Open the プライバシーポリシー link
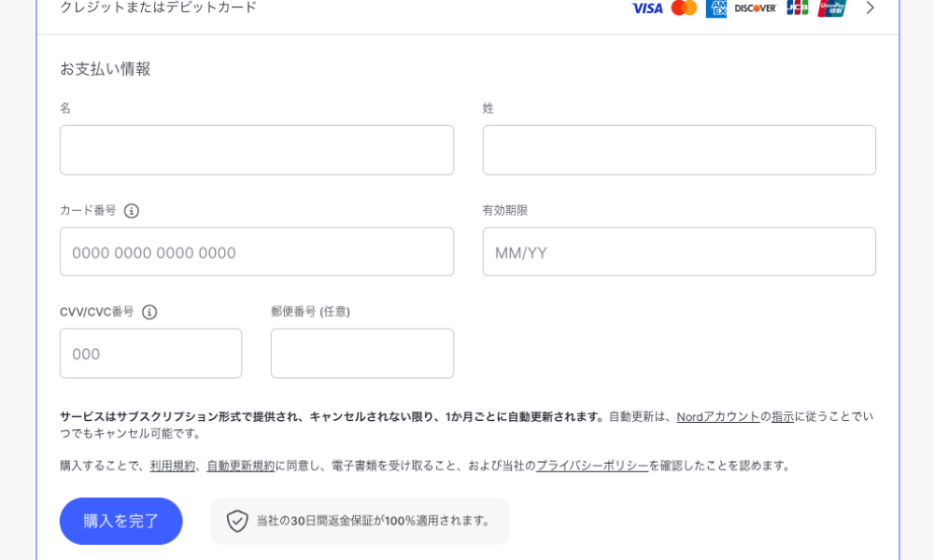 pyautogui.click(x=592, y=466)
